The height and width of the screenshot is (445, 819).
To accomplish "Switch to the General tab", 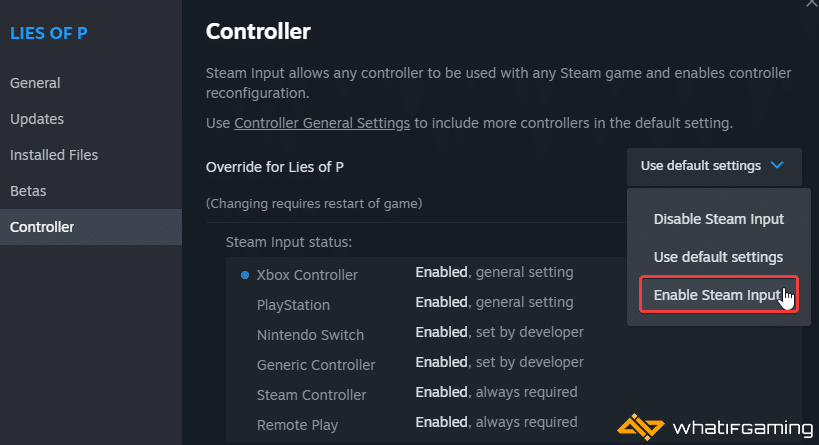I will click(35, 83).
